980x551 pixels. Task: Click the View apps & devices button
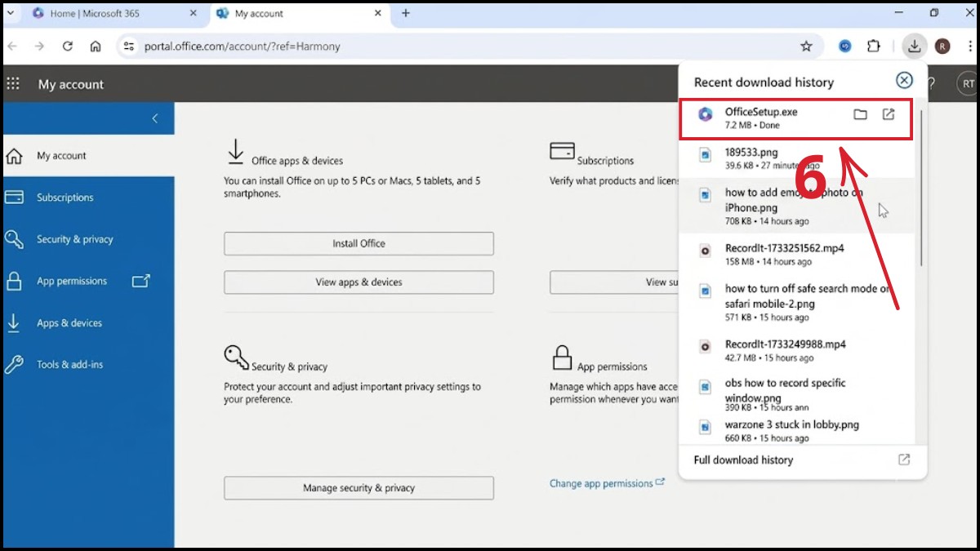click(x=359, y=282)
